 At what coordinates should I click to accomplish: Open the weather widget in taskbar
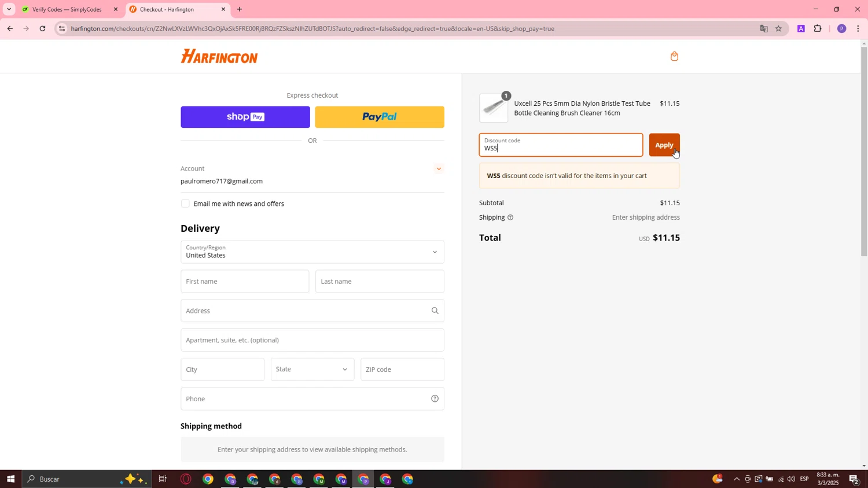pos(718,479)
